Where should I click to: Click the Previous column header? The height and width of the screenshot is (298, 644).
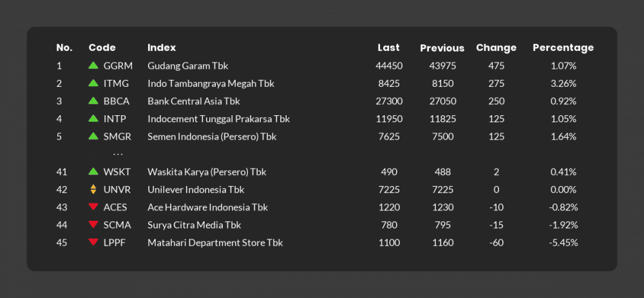(442, 48)
